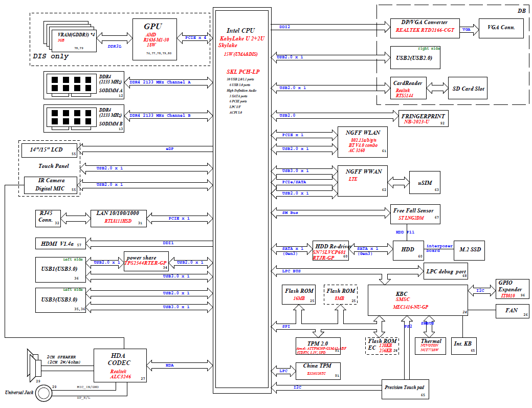
Task: Click the HDMI V1.4a box
Action: pos(61,243)
